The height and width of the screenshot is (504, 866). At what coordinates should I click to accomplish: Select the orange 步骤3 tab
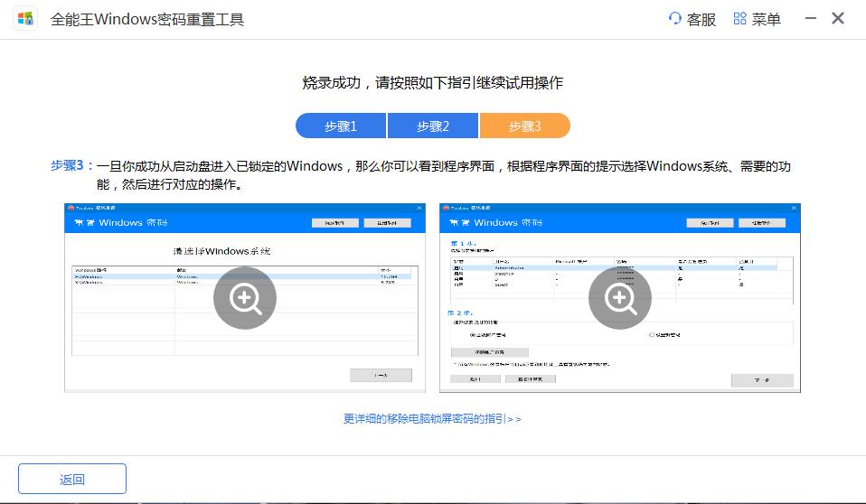point(524,126)
